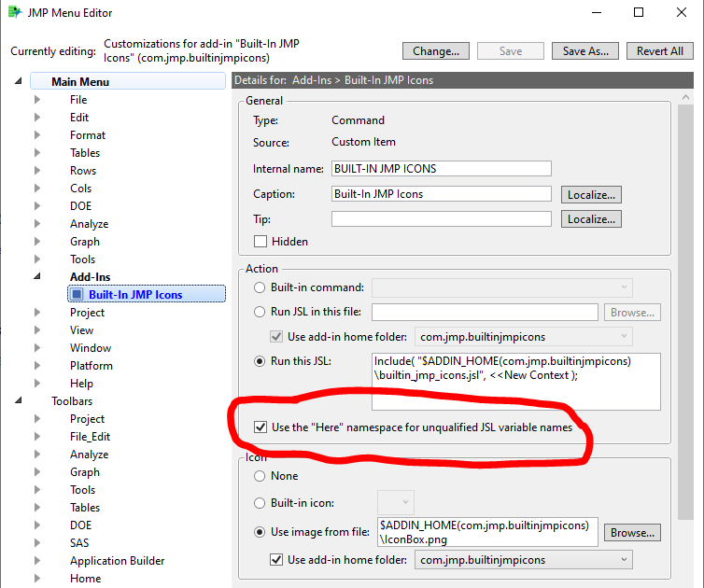Select the Platform menu item
Screen dimensions: 704x588
(92, 366)
